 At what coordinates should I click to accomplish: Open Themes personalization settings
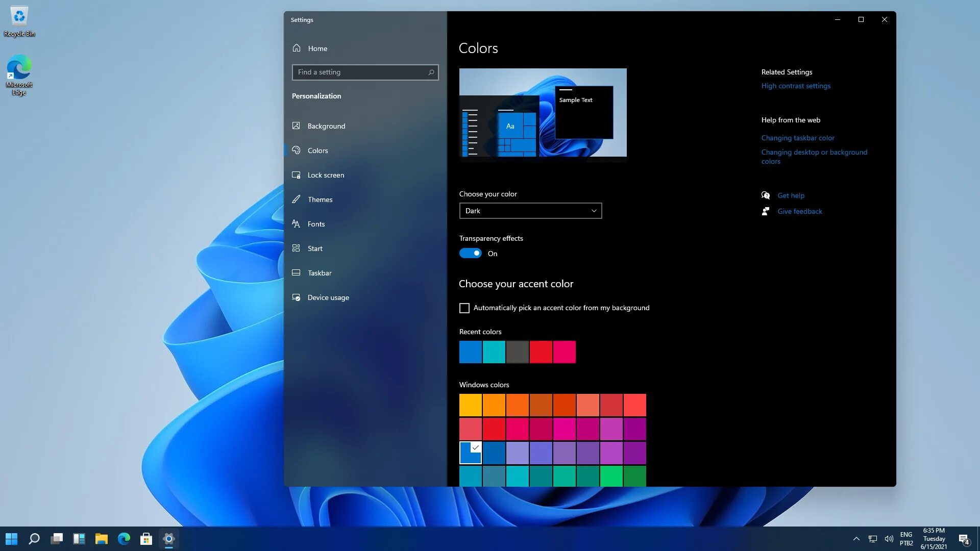[320, 199]
